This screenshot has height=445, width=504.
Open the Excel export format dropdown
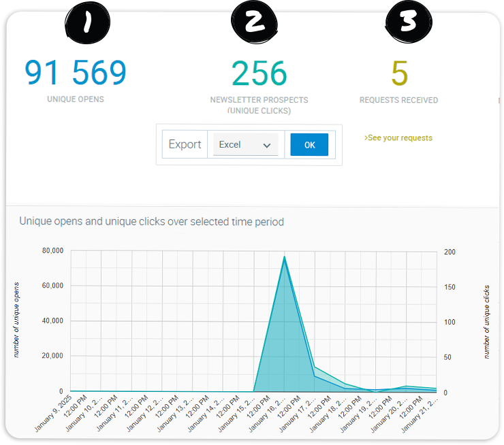tap(245, 145)
